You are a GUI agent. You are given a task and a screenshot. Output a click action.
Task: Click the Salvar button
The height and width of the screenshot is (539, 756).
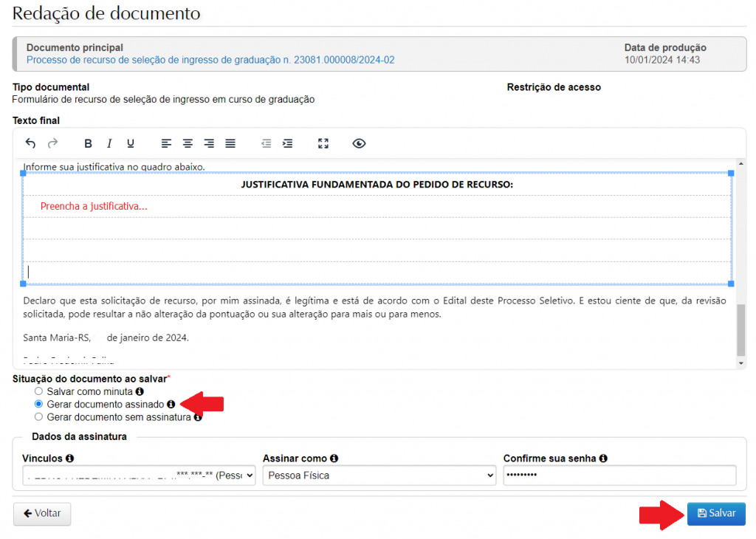click(x=716, y=513)
